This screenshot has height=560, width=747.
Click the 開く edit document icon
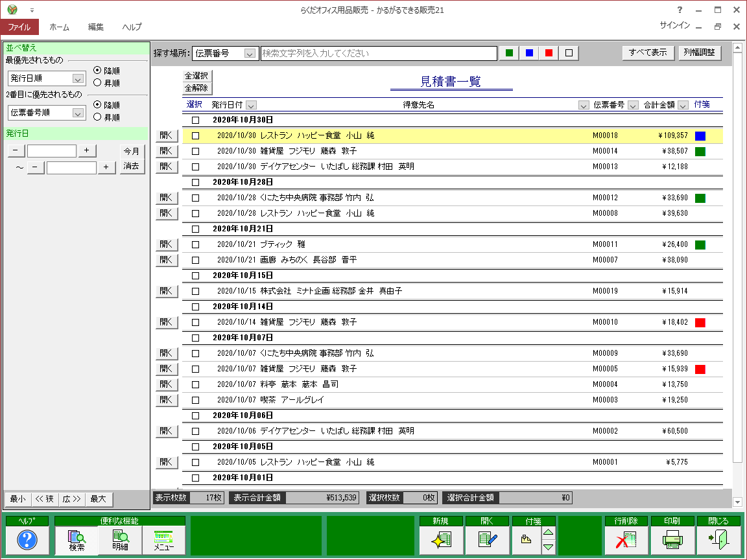pos(487,540)
